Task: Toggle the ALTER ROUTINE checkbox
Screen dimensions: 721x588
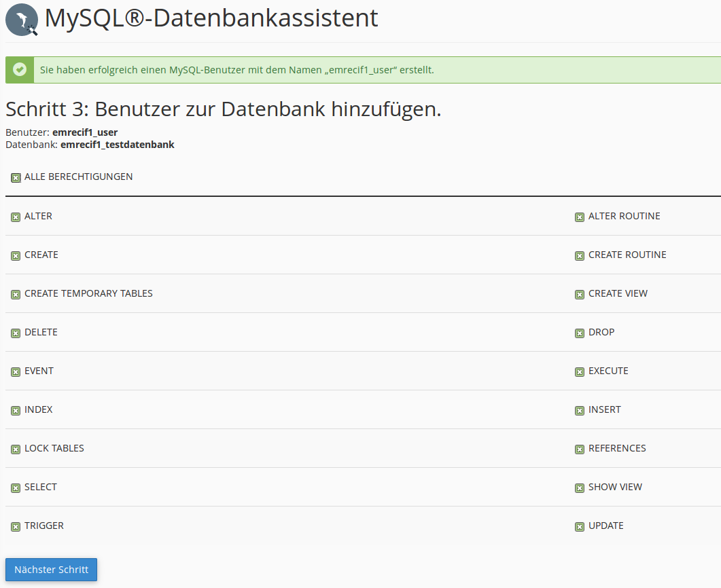Action: point(580,217)
